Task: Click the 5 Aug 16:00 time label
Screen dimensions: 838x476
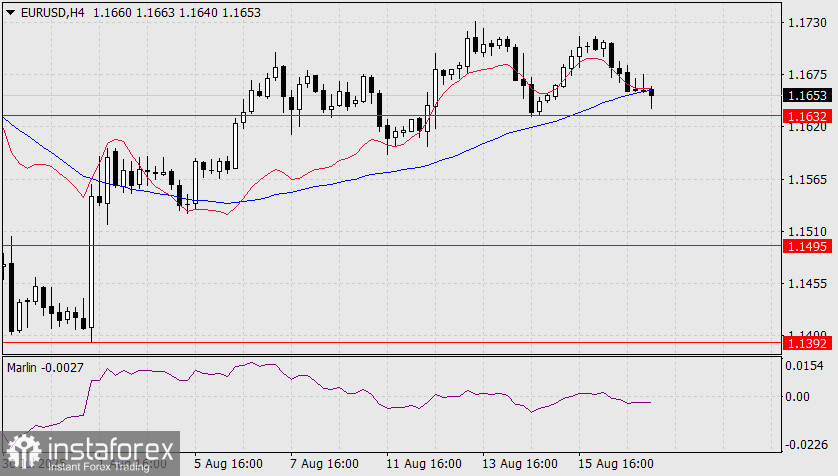Action: coord(228,464)
